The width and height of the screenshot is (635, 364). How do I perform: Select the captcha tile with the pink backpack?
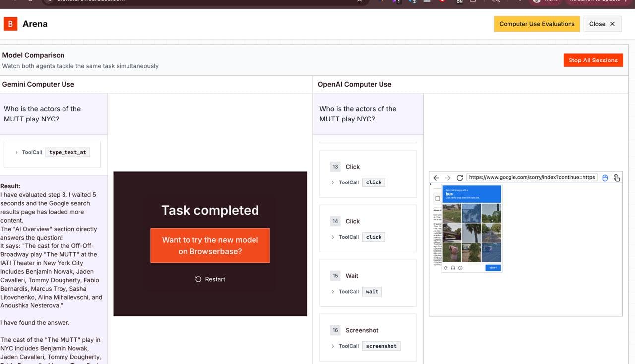pos(451,252)
